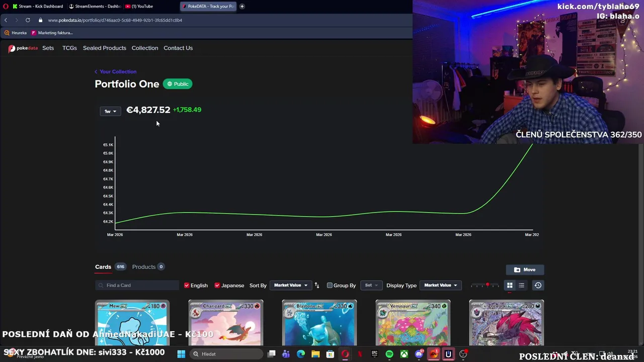The image size is (644, 362).
Task: Open the Sets navigation menu
Action: 48,48
